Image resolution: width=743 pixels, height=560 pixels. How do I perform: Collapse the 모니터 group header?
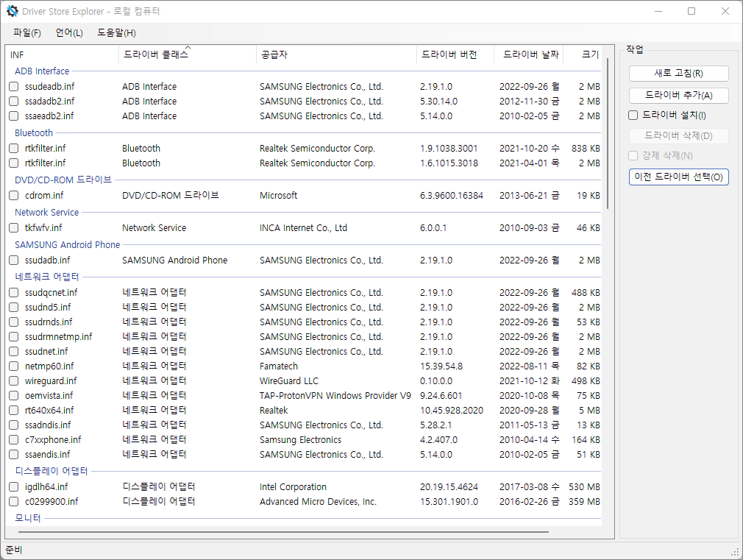[x=27, y=518]
